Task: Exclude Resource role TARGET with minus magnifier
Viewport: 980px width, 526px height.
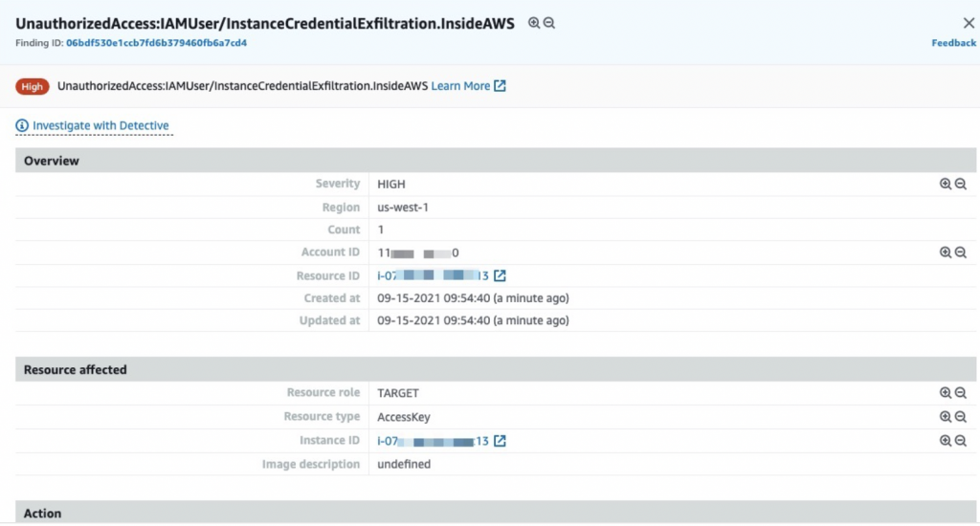Action: 961,393
